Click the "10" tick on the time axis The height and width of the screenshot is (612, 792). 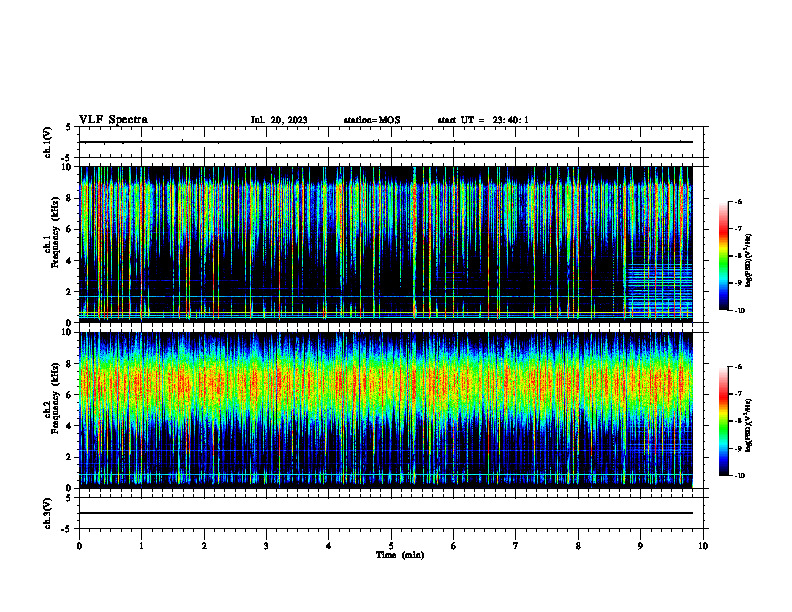(x=703, y=546)
